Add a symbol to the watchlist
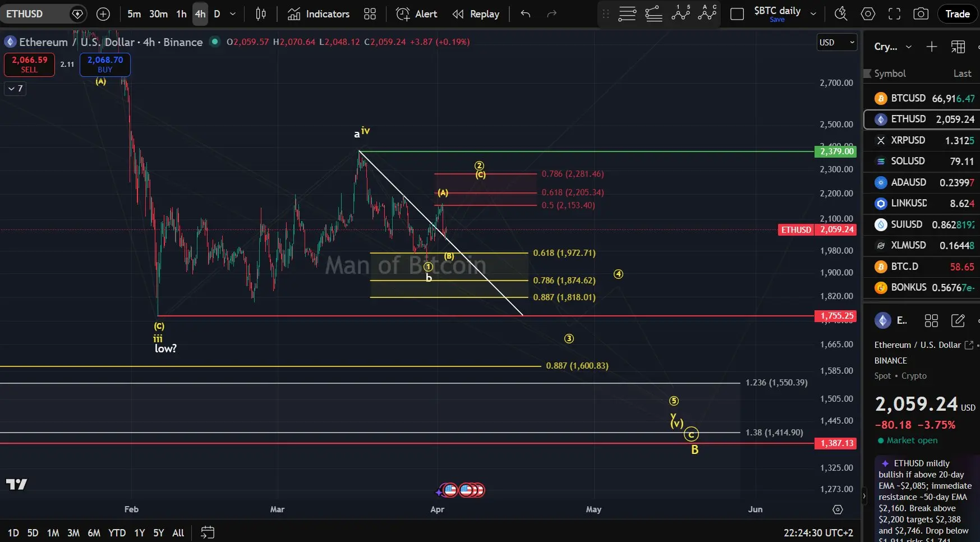The width and height of the screenshot is (980, 542). coord(931,47)
